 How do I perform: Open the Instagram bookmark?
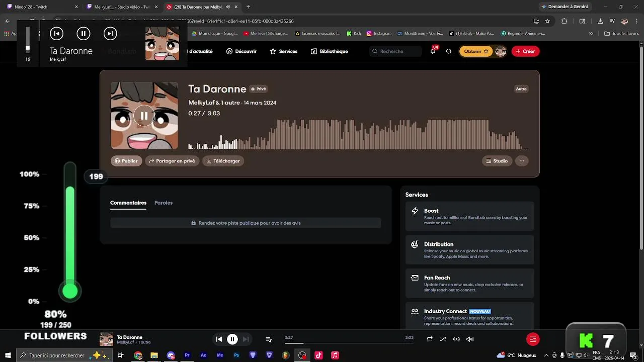click(x=379, y=34)
